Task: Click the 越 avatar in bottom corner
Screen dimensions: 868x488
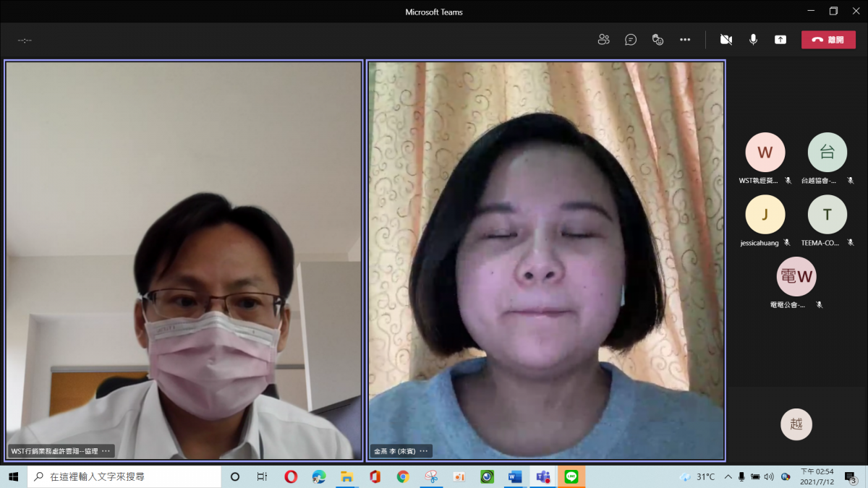Action: 796,424
